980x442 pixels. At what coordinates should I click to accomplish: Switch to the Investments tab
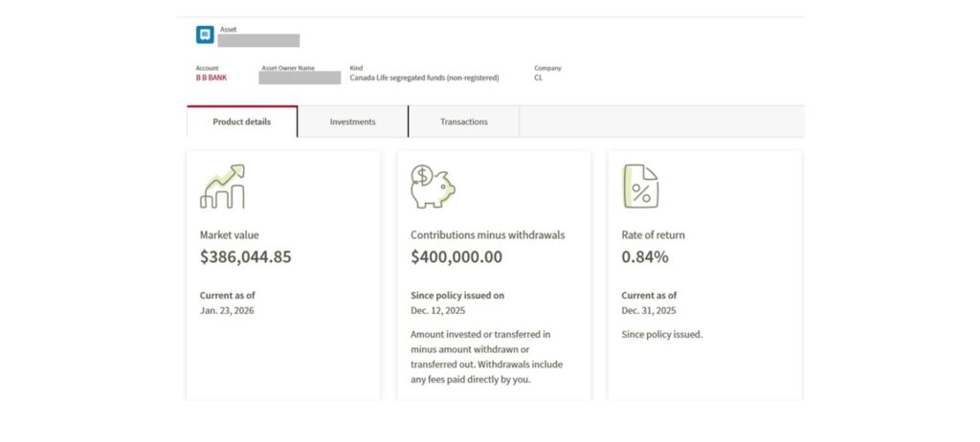352,122
